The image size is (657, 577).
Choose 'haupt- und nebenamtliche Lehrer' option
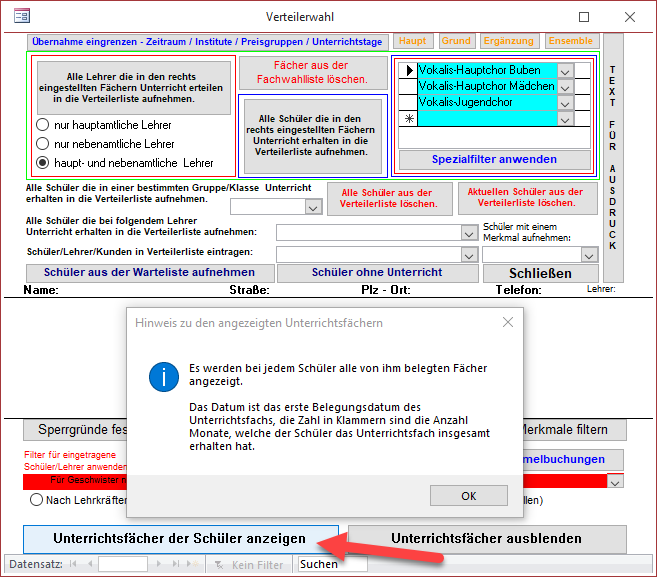tap(43, 162)
